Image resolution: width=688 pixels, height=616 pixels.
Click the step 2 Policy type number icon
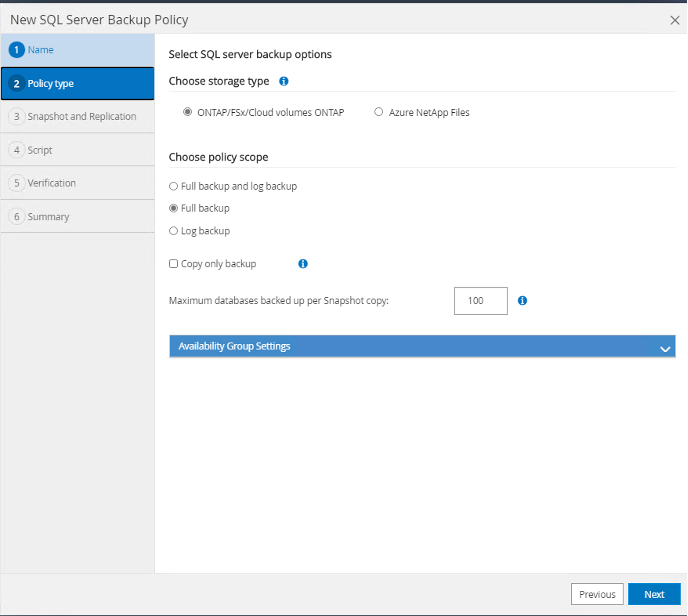(16, 84)
